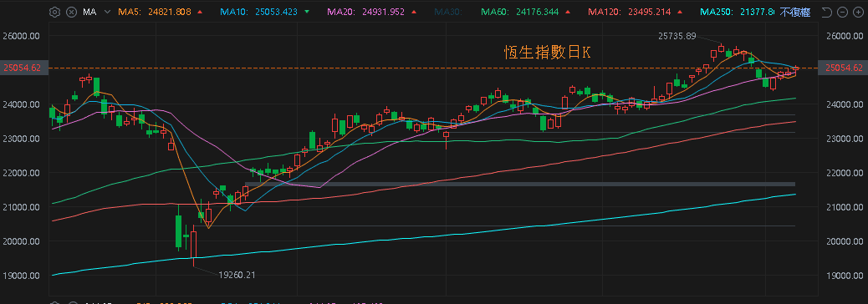Open the MA indicator settings gear
868x304 pixels.
(54, 12)
